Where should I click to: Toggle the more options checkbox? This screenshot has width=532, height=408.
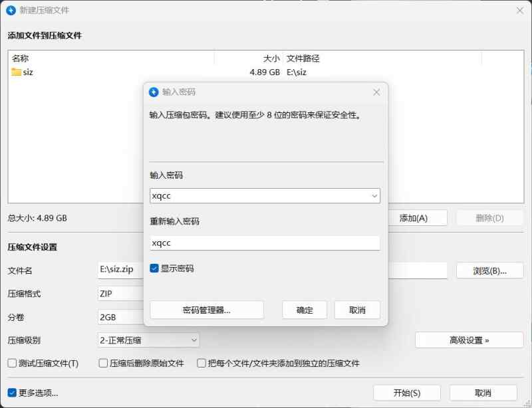coord(12,393)
